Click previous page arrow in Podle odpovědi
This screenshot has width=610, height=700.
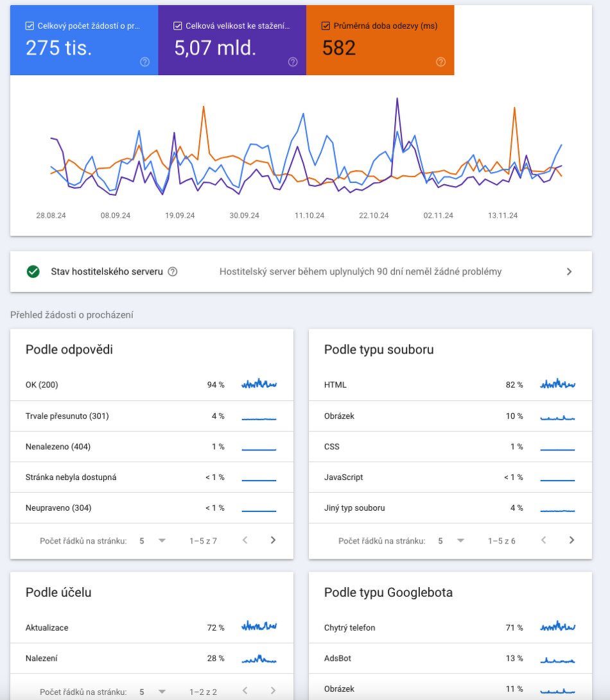pos(245,540)
